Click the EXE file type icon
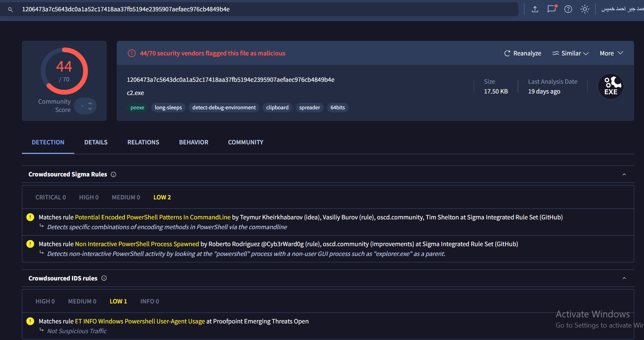The height and width of the screenshot is (340, 644). (x=610, y=86)
